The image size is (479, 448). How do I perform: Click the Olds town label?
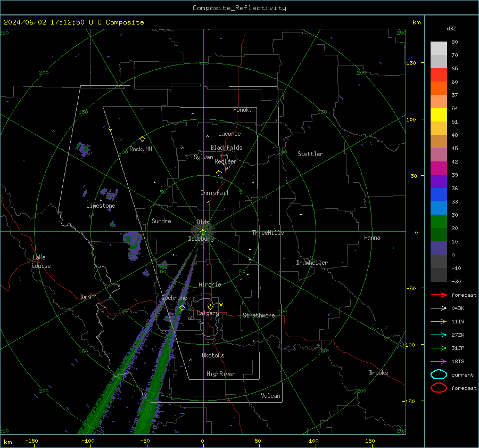click(x=203, y=222)
